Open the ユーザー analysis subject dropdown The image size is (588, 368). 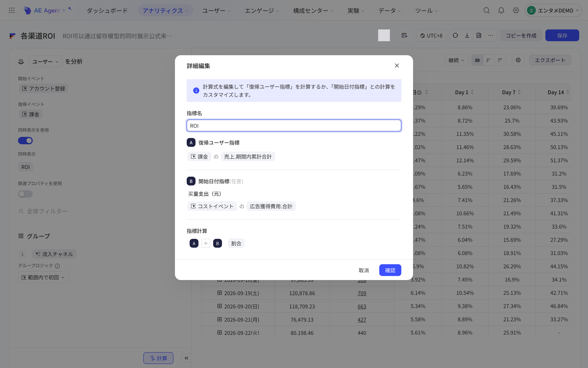pos(46,62)
